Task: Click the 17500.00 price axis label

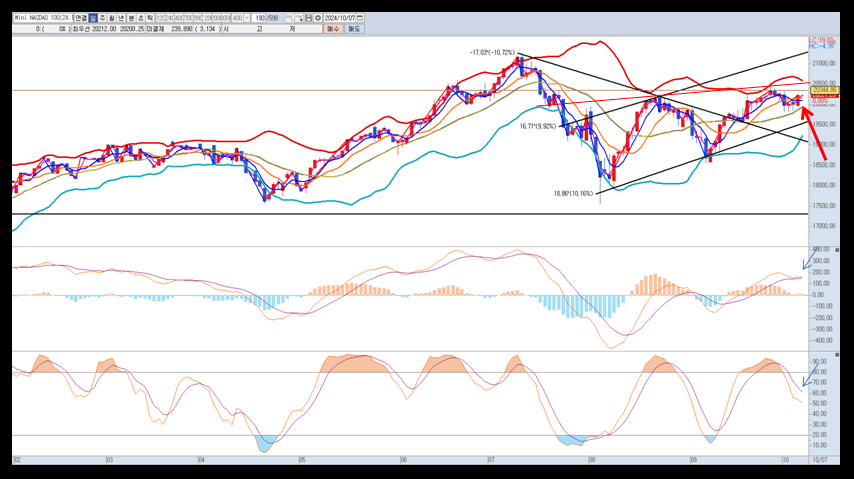Action: coord(824,205)
